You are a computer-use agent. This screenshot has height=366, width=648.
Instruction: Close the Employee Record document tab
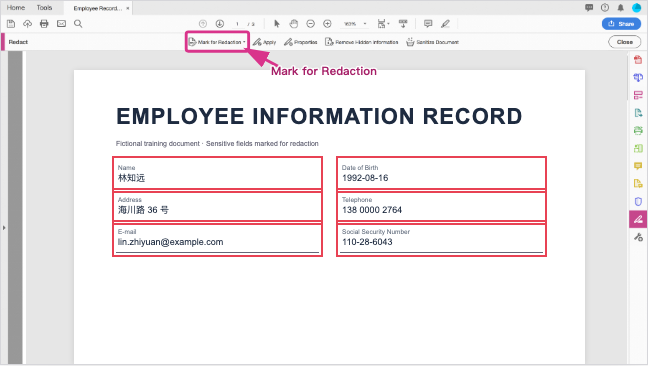(128, 8)
